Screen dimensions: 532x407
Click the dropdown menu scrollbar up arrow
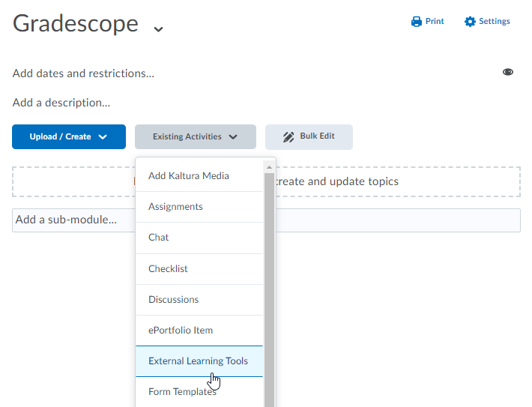pyautogui.click(x=269, y=166)
